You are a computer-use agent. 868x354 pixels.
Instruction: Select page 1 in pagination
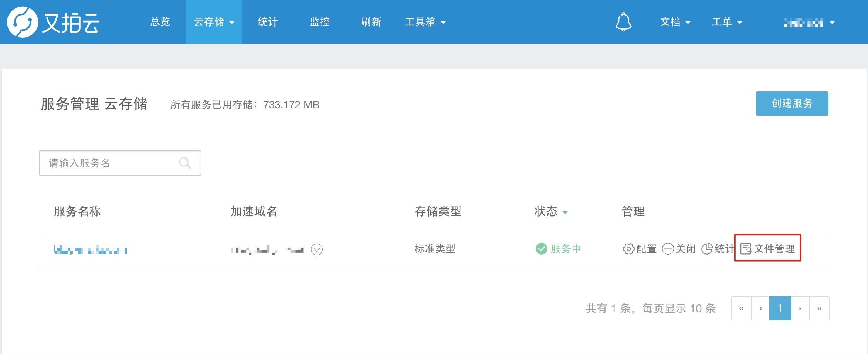[x=780, y=308]
